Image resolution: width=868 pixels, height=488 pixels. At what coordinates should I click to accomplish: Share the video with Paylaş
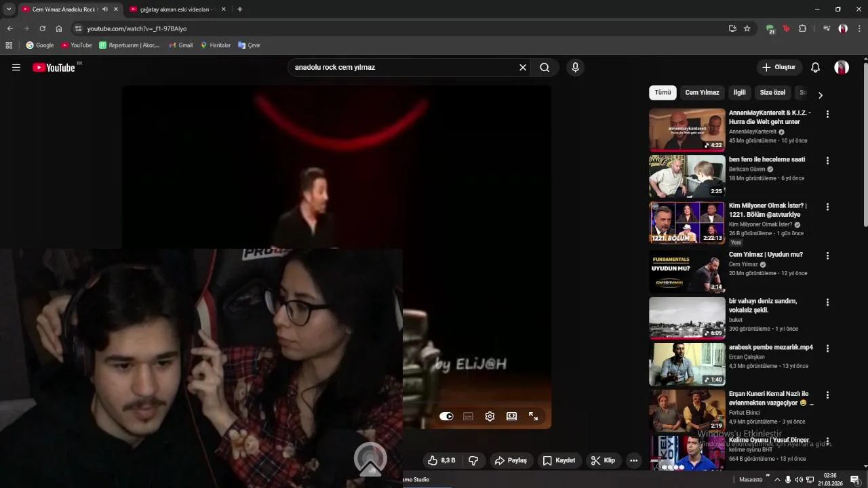click(511, 460)
